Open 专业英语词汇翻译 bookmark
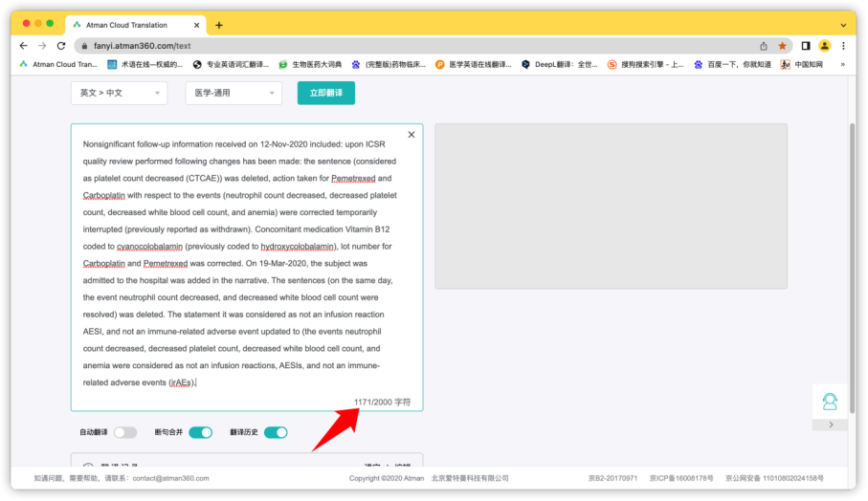The height and width of the screenshot is (501, 868). (231, 65)
